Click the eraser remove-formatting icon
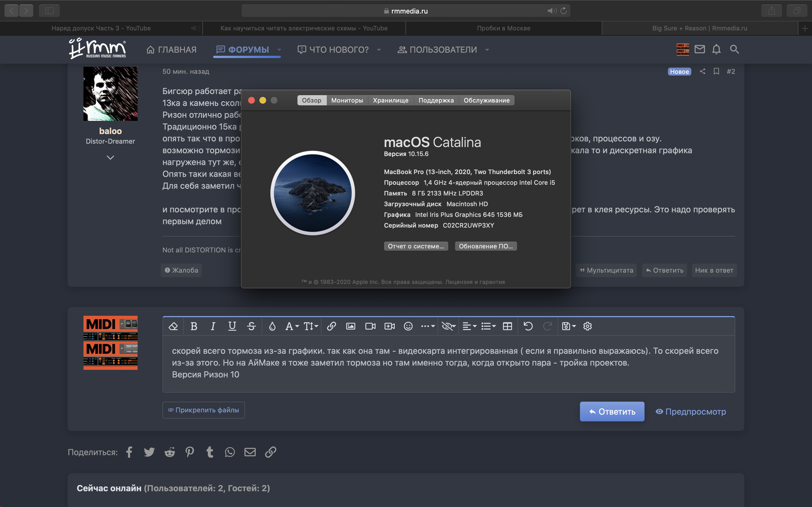The image size is (812, 507). pos(173,326)
